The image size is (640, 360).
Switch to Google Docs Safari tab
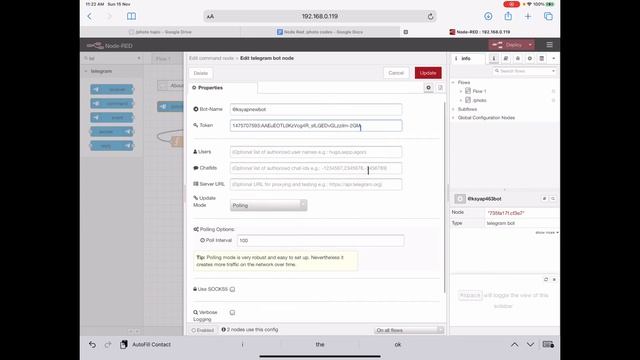[x=320, y=32]
